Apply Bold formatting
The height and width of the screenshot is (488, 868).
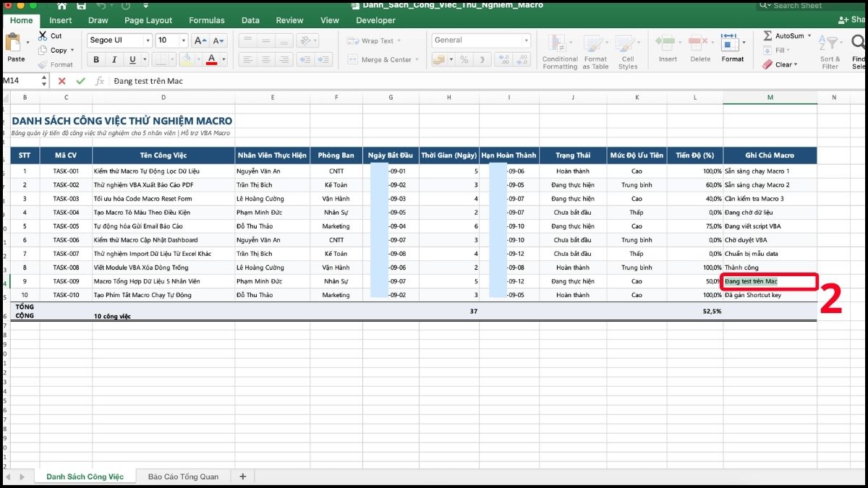[x=96, y=60]
